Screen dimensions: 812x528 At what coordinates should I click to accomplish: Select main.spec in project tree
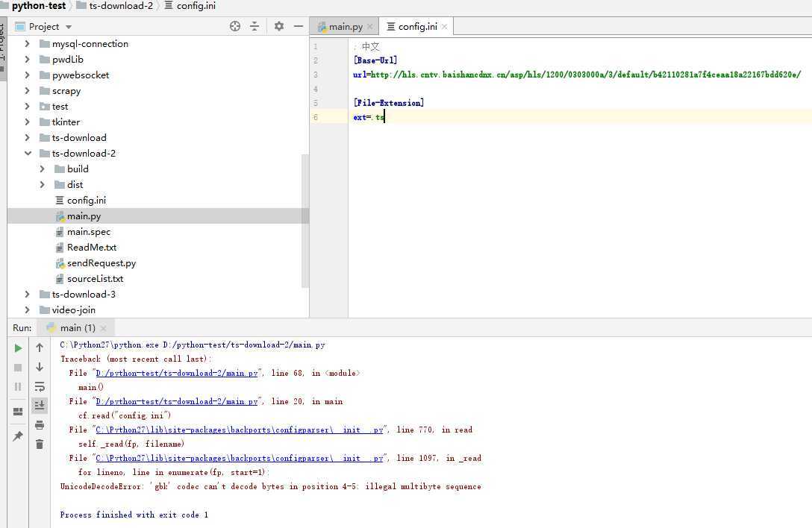click(88, 232)
